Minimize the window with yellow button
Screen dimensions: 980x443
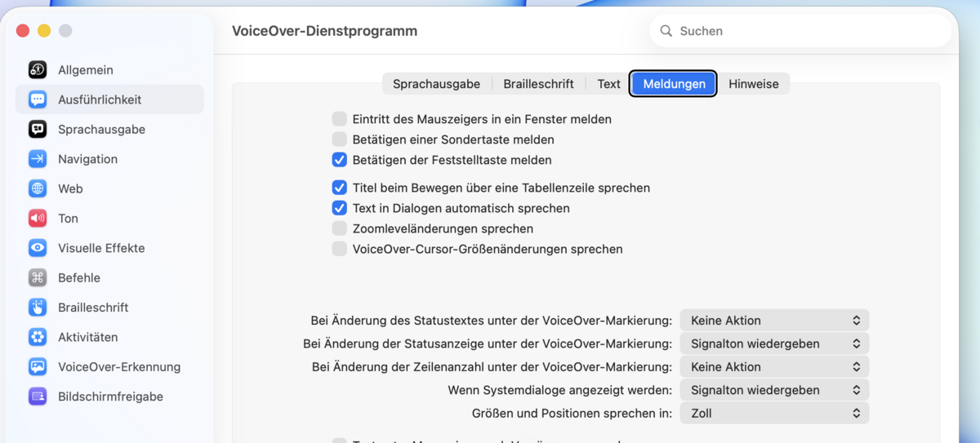(44, 31)
